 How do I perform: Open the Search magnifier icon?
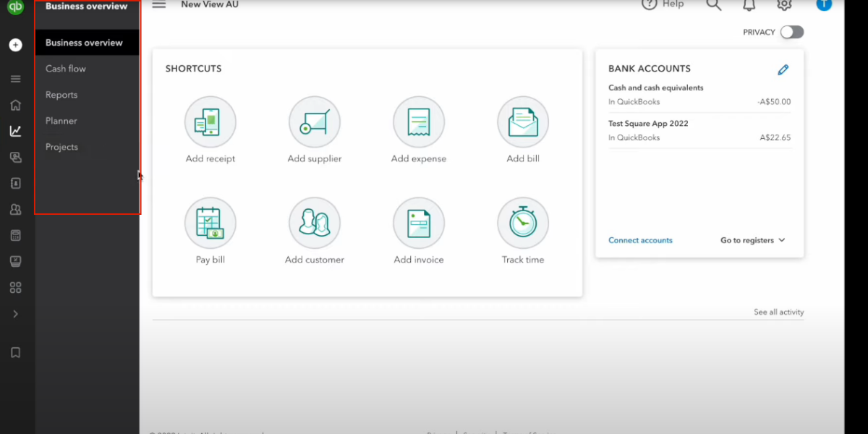714,4
